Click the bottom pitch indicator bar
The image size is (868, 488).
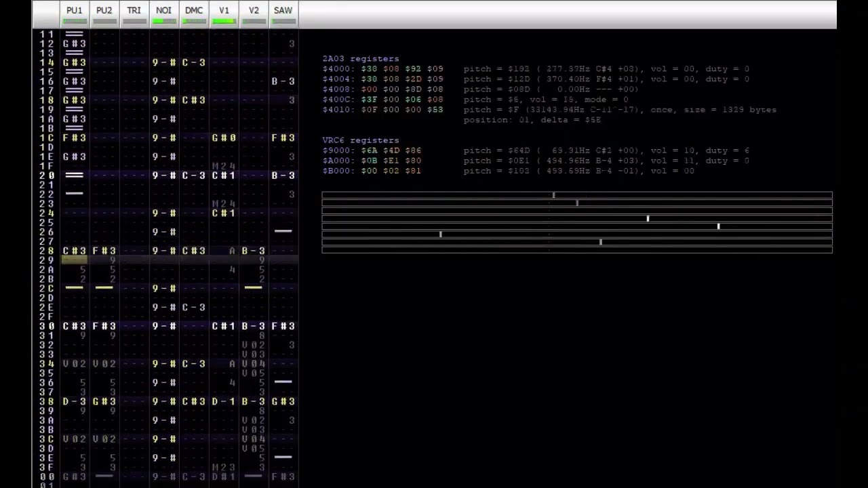pos(577,250)
